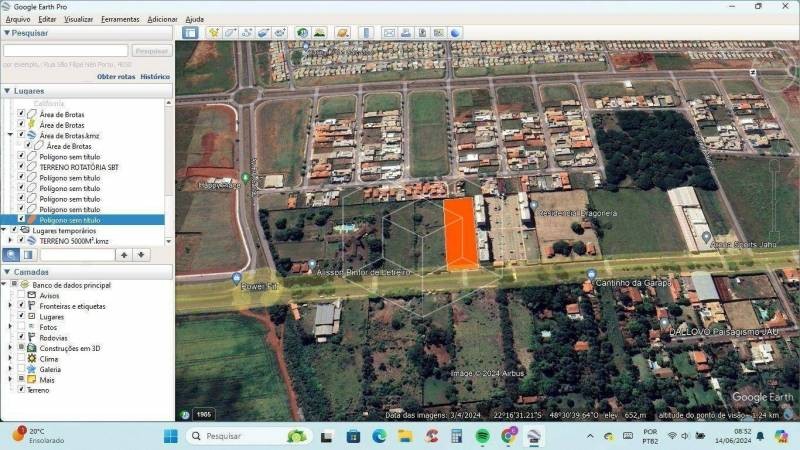This screenshot has width=800, height=450.
Task: Open the Arquivo menu
Action: pos(18,19)
